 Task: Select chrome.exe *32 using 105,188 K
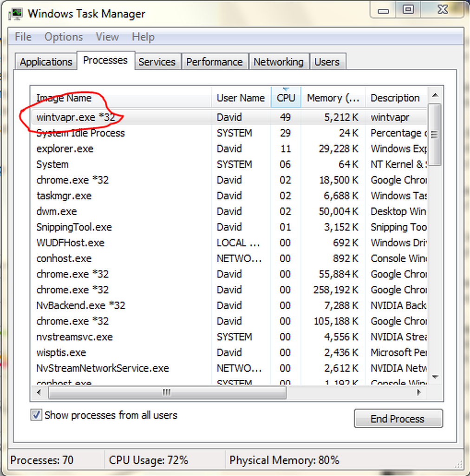(x=229, y=321)
